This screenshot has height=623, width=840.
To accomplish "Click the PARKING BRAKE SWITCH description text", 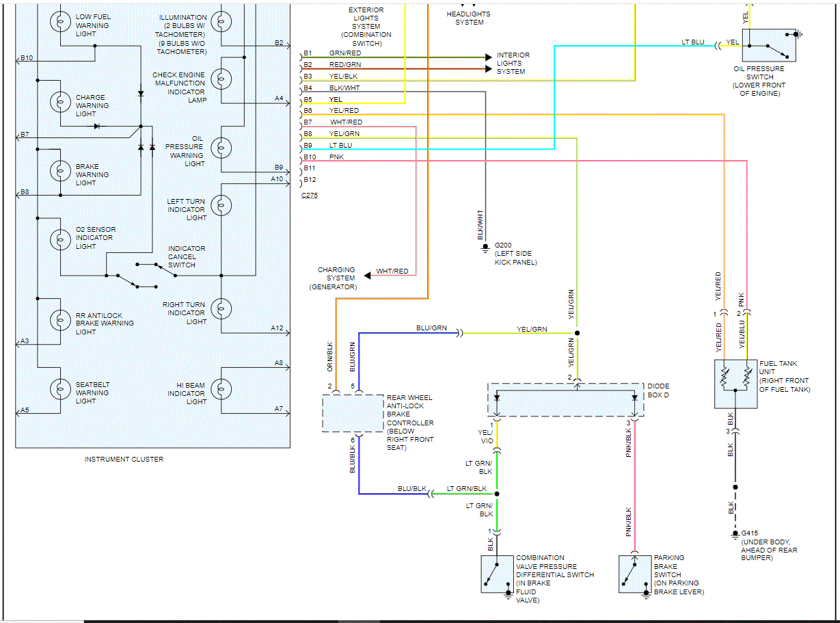I will [679, 574].
